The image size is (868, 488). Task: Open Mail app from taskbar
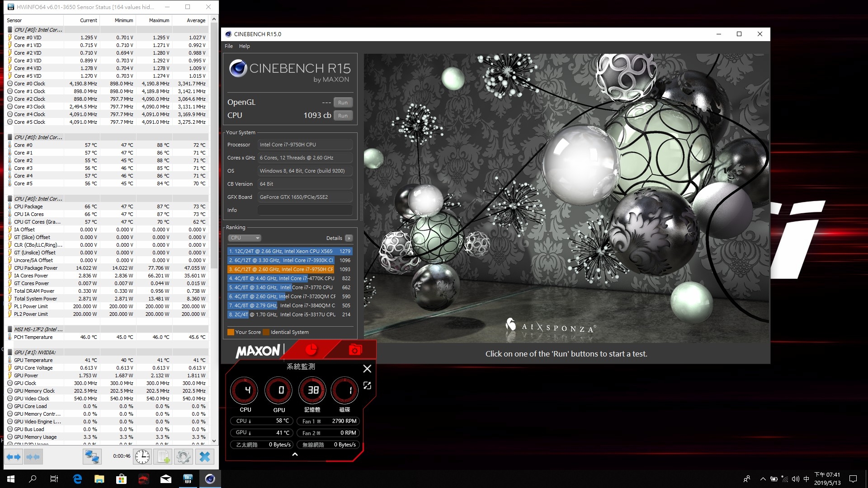tap(166, 479)
